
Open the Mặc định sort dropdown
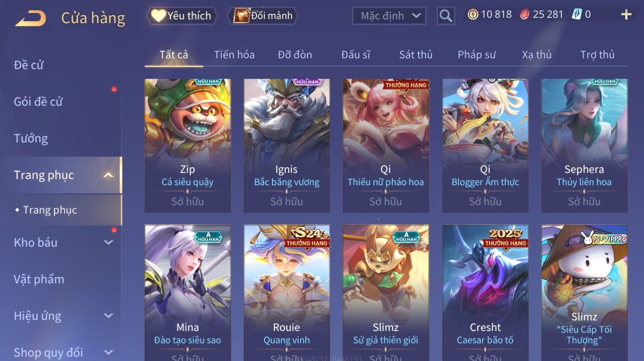pyautogui.click(x=389, y=16)
